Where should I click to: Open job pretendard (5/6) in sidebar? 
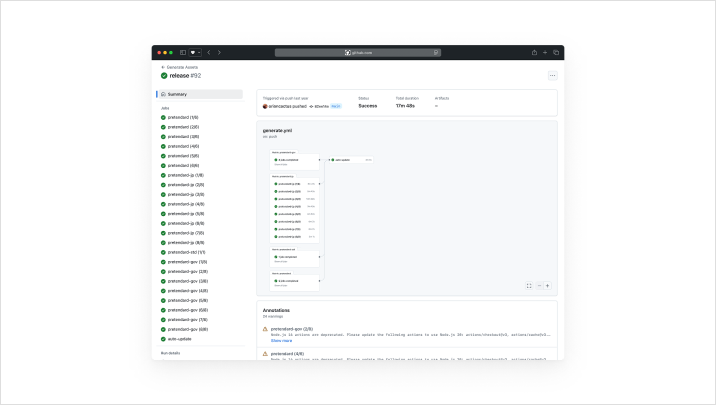click(x=179, y=156)
